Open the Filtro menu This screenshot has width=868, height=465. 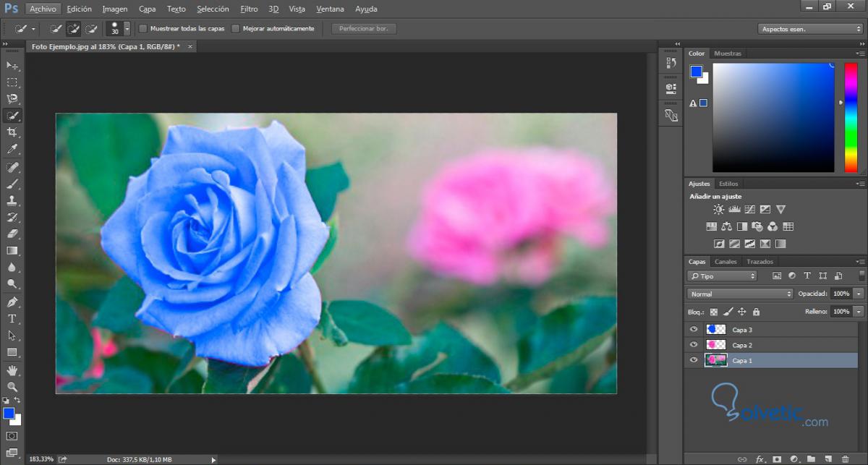tap(249, 9)
